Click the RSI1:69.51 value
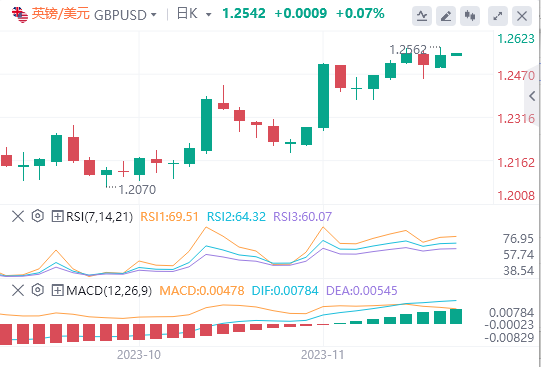 (x=169, y=217)
